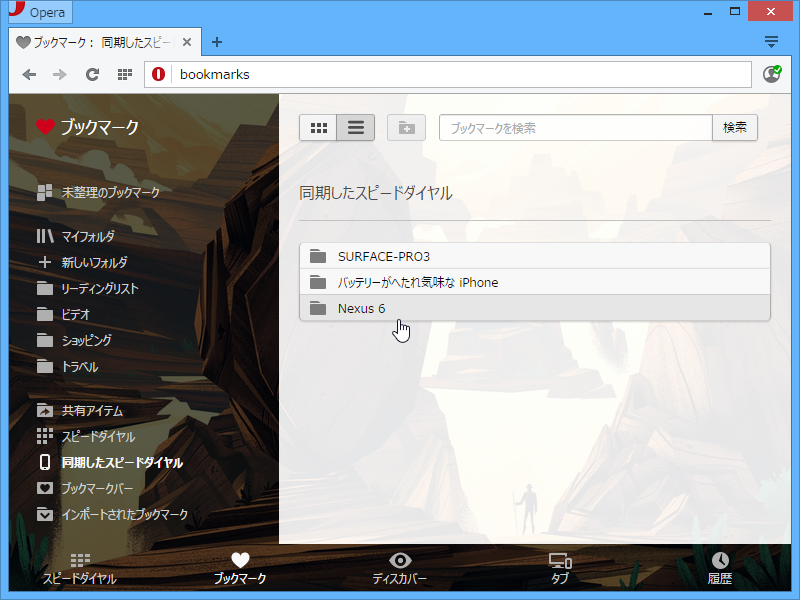The height and width of the screenshot is (600, 800).
Task: Click the 検索 button
Action: (x=735, y=128)
